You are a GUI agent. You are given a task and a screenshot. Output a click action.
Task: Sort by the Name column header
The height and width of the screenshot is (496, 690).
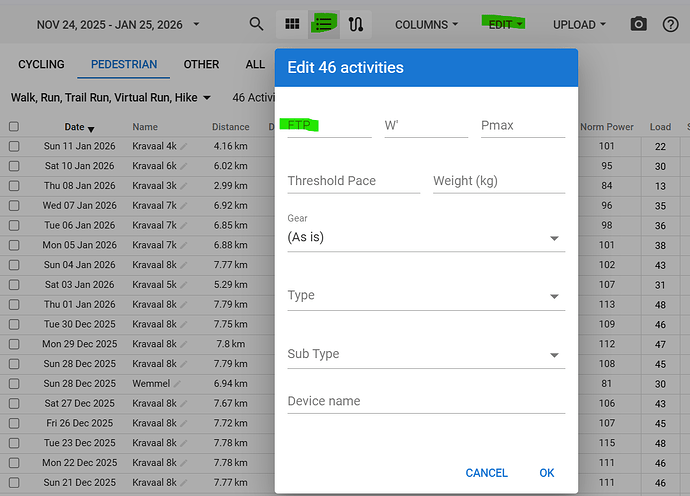pos(145,127)
